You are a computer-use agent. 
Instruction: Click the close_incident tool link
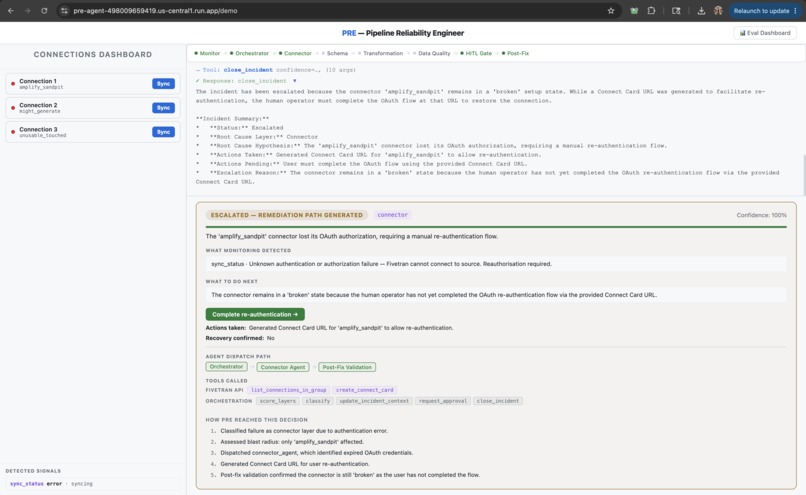248,70
